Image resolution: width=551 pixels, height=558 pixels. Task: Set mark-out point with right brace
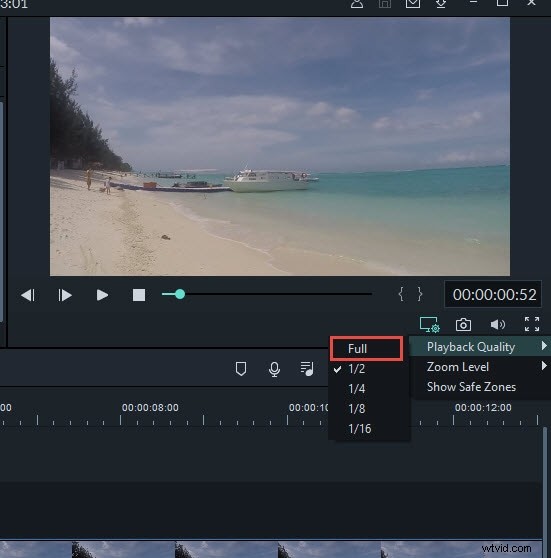(x=420, y=294)
